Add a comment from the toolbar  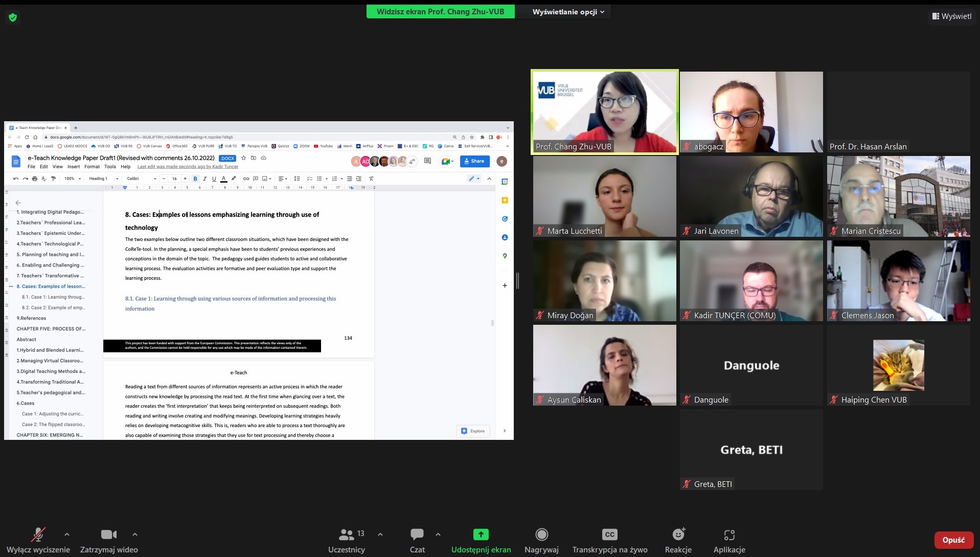256,179
